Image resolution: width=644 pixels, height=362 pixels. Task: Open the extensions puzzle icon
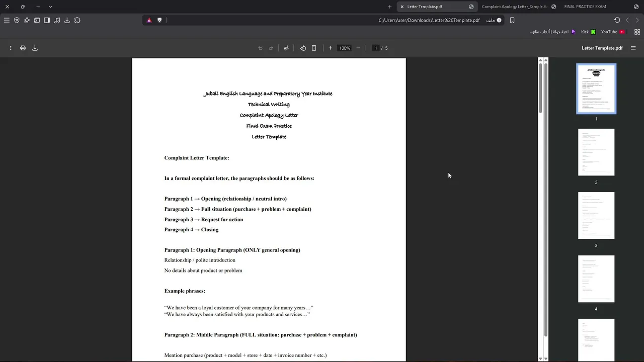pos(77,20)
